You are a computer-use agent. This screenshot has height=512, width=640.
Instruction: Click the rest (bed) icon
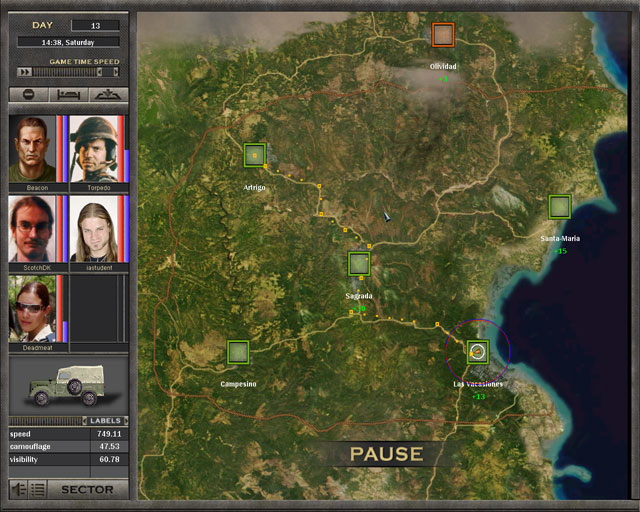(69, 95)
